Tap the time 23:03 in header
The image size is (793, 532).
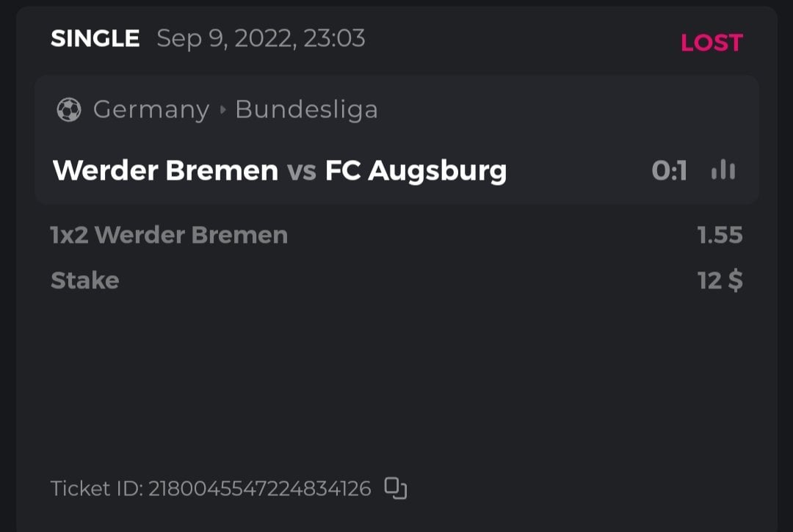point(334,38)
